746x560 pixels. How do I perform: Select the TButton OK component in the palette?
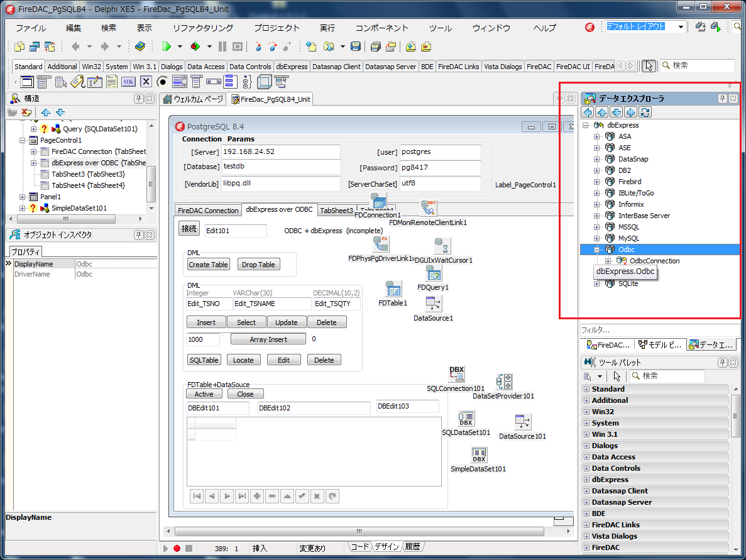(128, 82)
